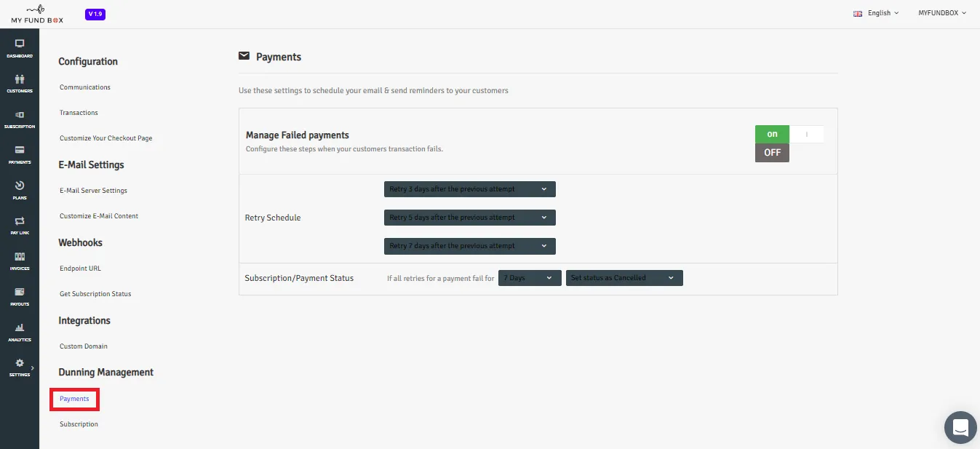This screenshot has width=980, height=449.
Task: Open Customize Your Checkout Page
Action: click(106, 138)
